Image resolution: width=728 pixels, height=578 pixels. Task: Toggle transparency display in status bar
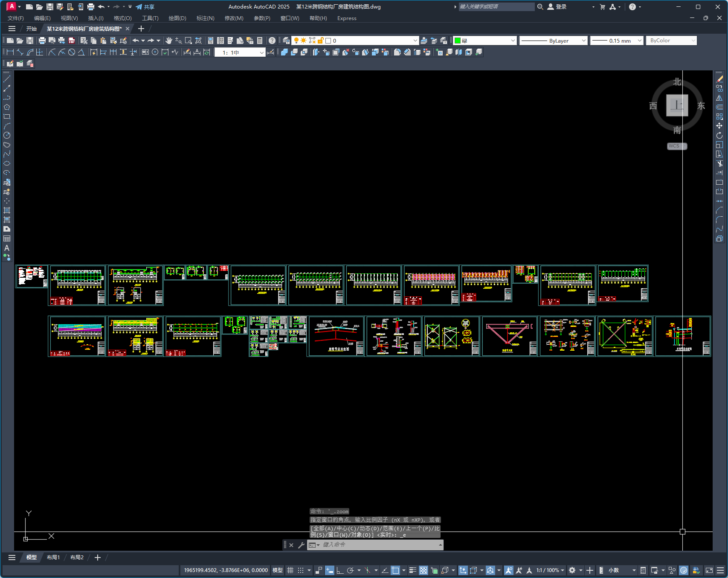tap(423, 570)
